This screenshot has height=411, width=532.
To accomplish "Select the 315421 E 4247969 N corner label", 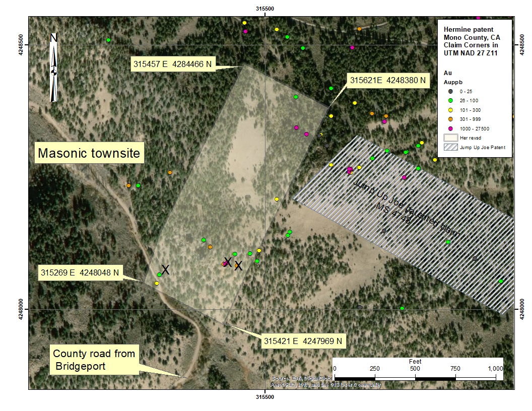I will click(x=303, y=341).
